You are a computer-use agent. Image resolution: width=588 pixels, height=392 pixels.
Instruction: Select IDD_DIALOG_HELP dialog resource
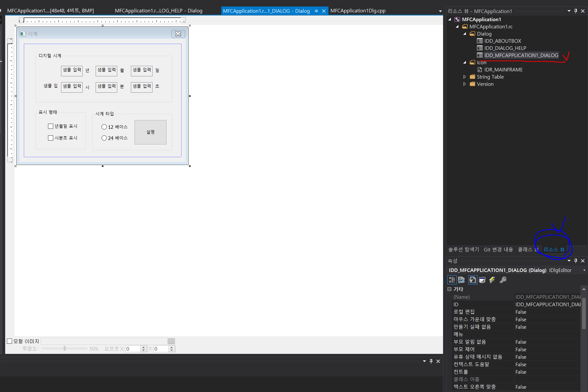505,48
